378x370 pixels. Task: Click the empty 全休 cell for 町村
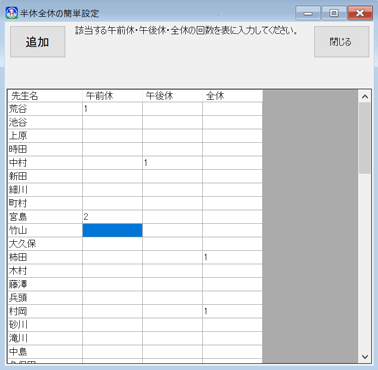(232, 204)
